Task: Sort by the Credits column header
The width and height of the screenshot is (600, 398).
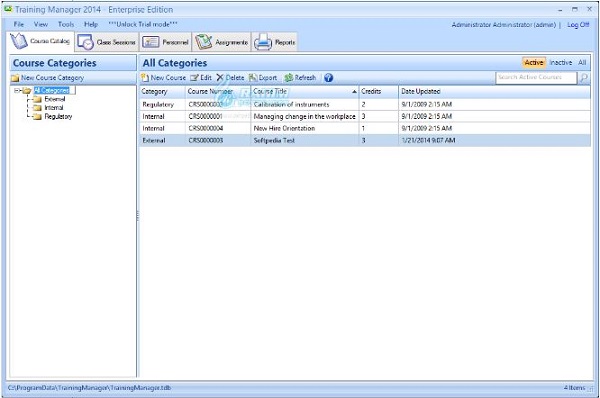Action: point(378,91)
